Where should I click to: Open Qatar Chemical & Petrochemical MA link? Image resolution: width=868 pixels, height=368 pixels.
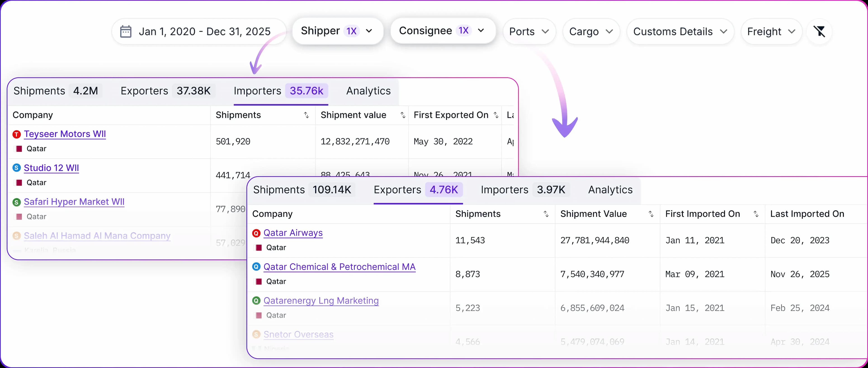pyautogui.click(x=339, y=267)
